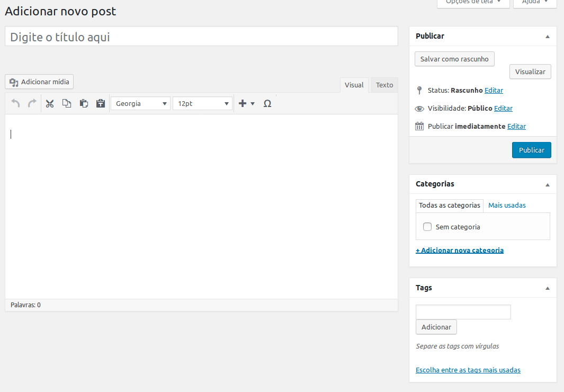Click the paste clipboard icon
Viewport: 564px width, 392px height.
pyautogui.click(x=84, y=104)
